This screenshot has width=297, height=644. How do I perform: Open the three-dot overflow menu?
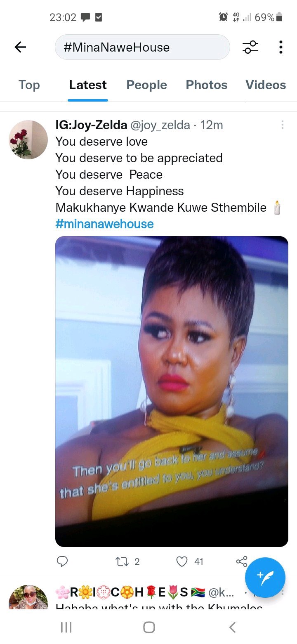click(x=281, y=47)
